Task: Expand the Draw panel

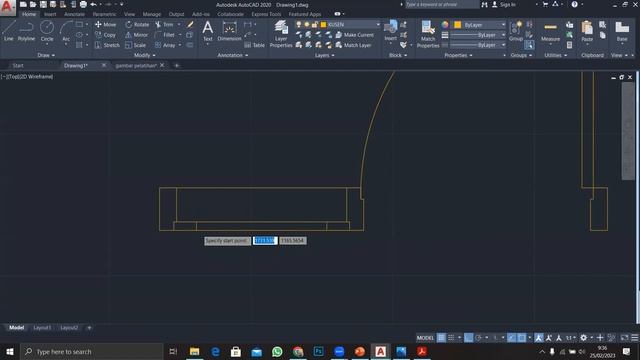Action: click(46, 55)
